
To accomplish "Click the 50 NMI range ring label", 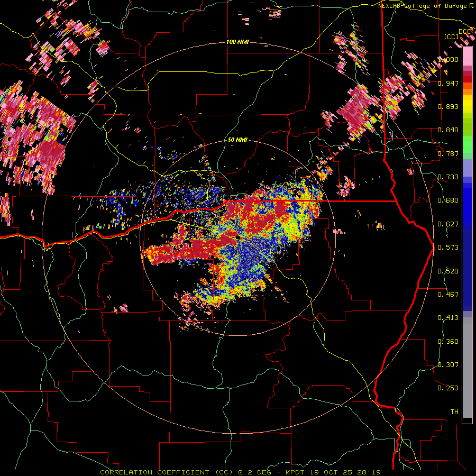I will 237,140.
